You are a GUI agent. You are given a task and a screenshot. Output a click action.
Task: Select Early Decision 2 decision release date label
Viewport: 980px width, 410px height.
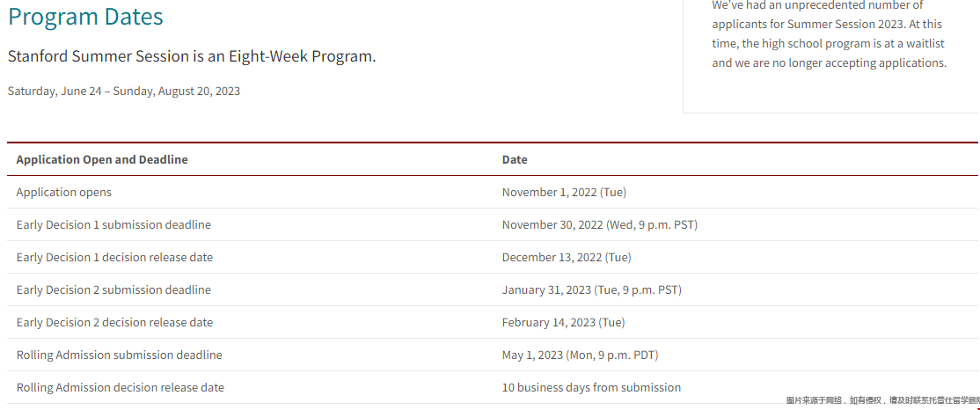click(114, 322)
